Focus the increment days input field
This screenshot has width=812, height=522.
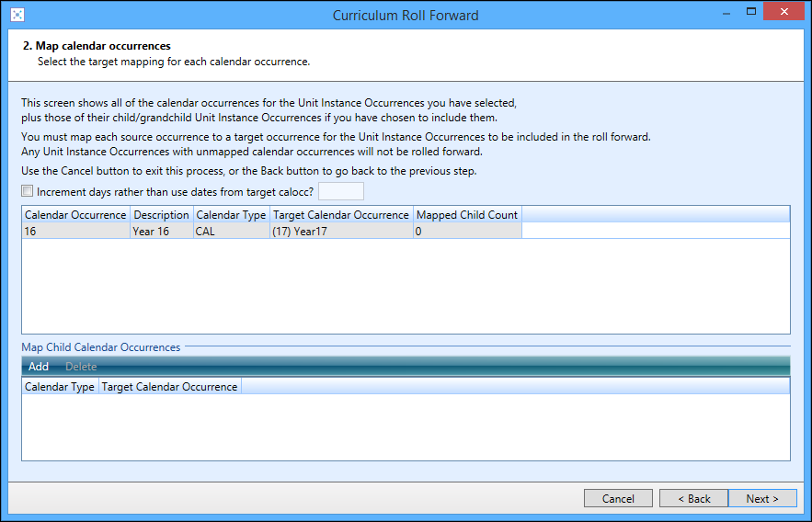(341, 191)
